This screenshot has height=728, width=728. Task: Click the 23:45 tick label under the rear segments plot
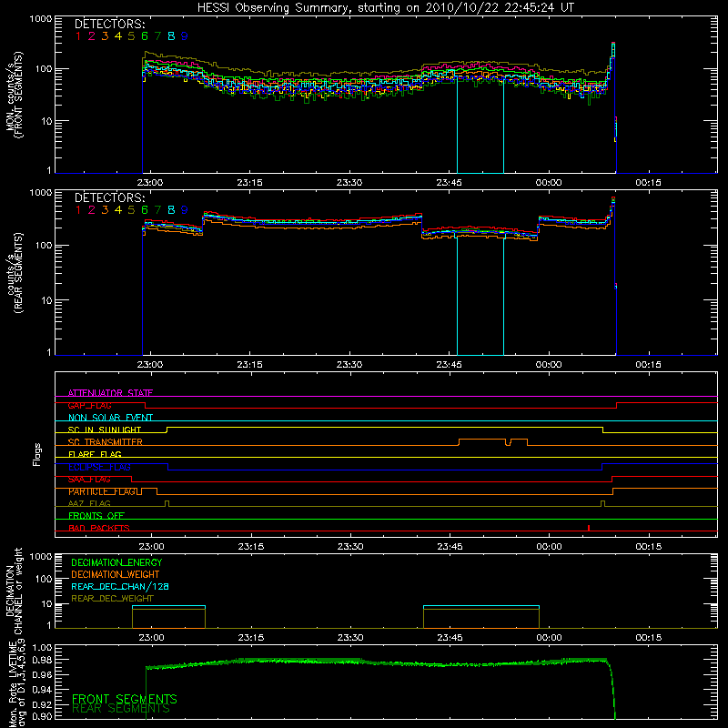[x=449, y=365]
